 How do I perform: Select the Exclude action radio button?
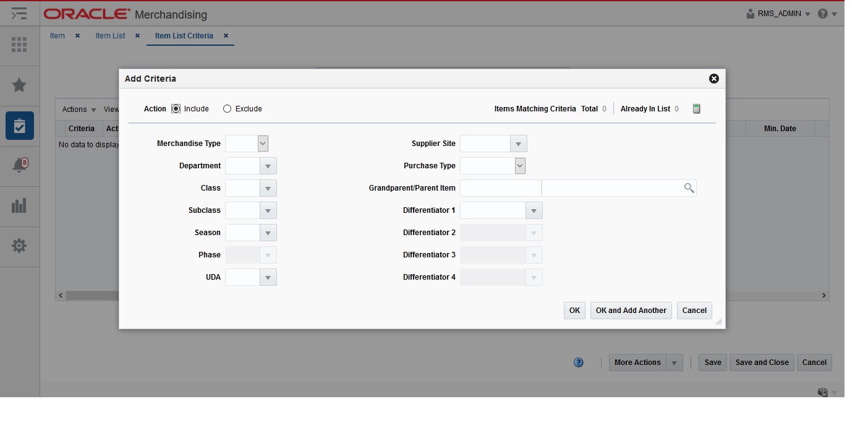pyautogui.click(x=226, y=108)
